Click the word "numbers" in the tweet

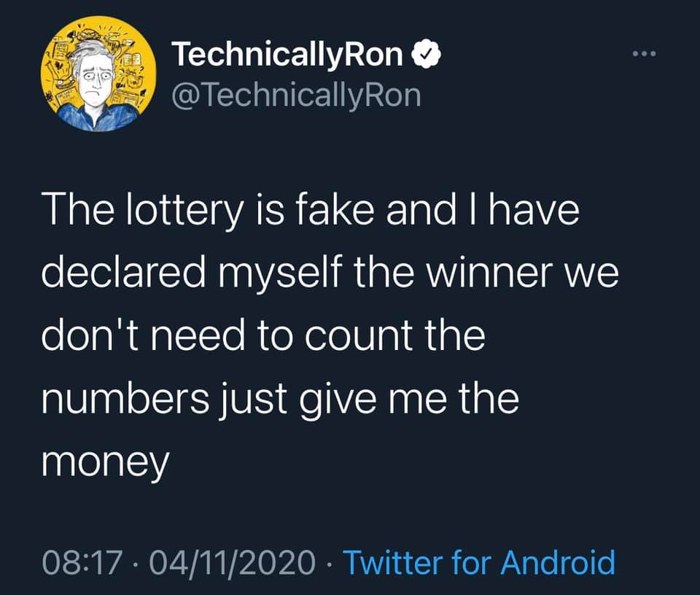click(115, 400)
